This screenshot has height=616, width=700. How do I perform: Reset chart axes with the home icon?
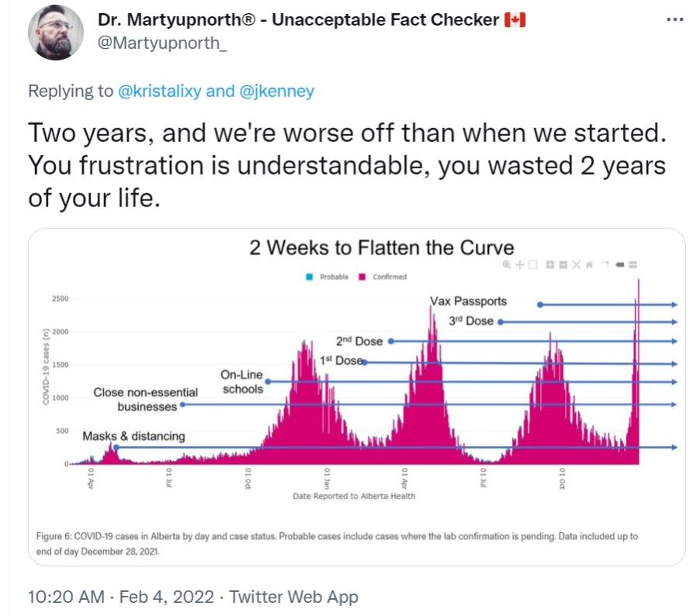(x=589, y=265)
